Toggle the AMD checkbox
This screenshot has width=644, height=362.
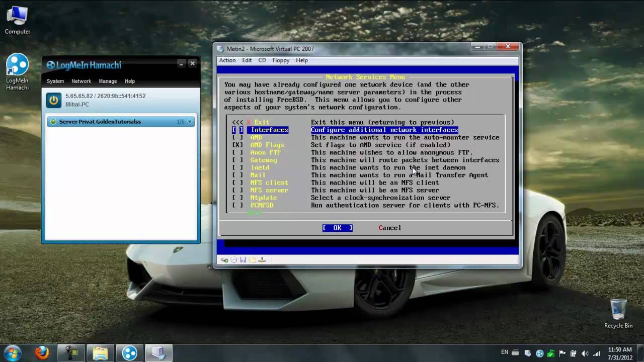pos(237,137)
